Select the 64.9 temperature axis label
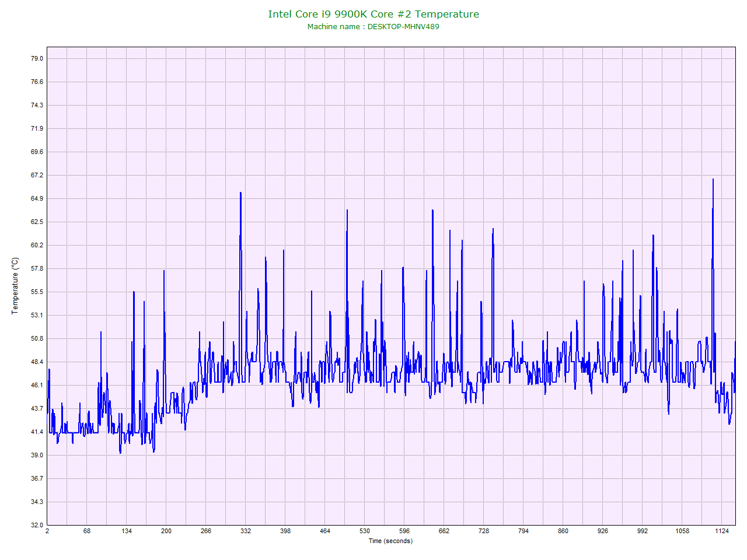Screen dimensions: 747x560 37,198
